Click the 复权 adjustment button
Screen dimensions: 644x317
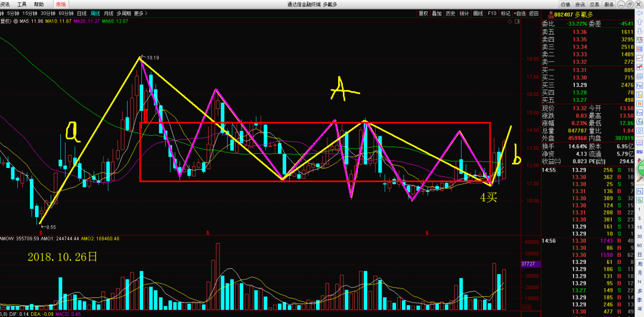click(423, 13)
